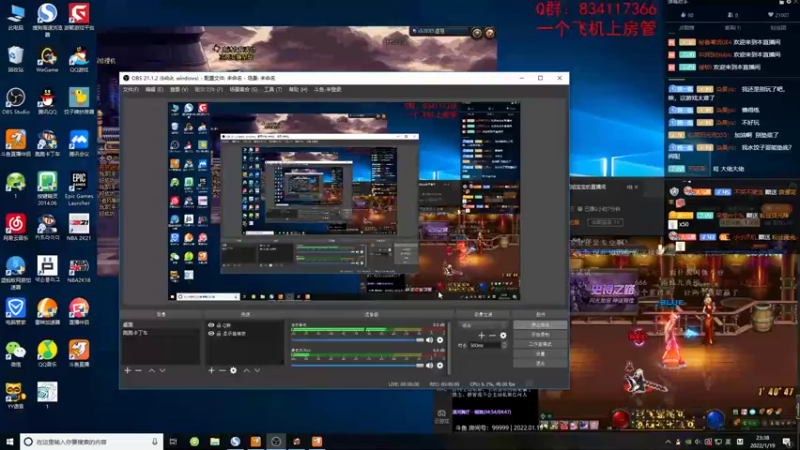Mute the first mixer audio track speaker
Screen dimensions: 800x450
click(x=430, y=340)
